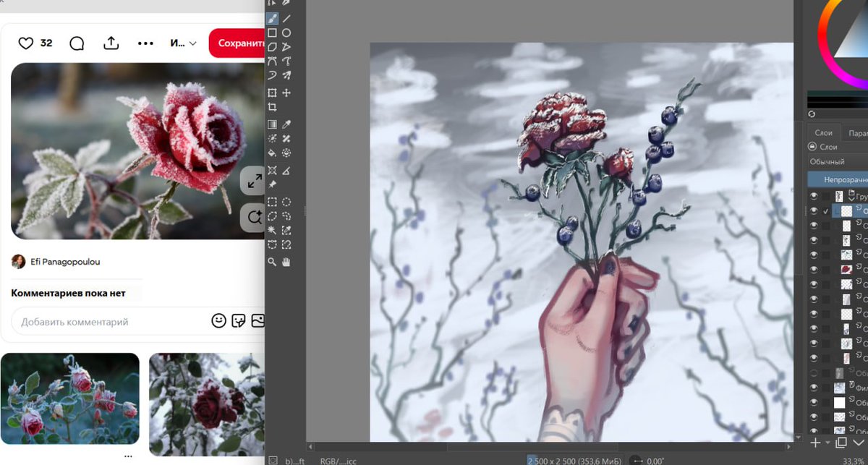The width and height of the screenshot is (868, 465).
Task: Select the Transform tool
Action: point(272,93)
